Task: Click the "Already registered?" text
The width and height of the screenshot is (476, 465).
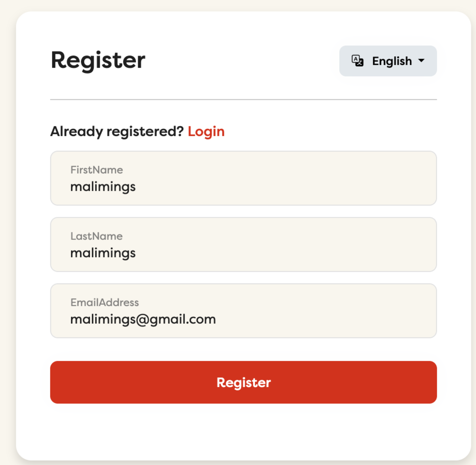Action: point(117,131)
